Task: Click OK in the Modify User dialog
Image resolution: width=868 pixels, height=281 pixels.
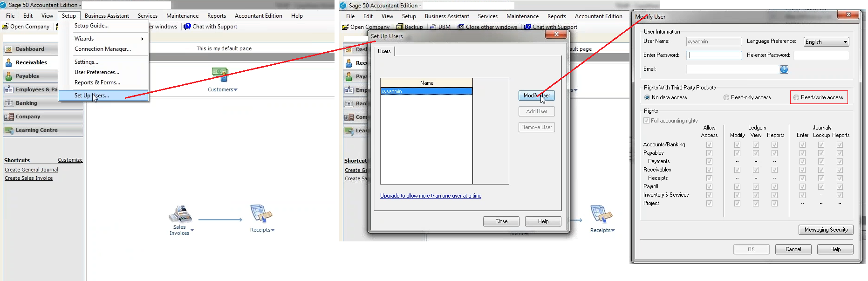Action: tap(752, 249)
